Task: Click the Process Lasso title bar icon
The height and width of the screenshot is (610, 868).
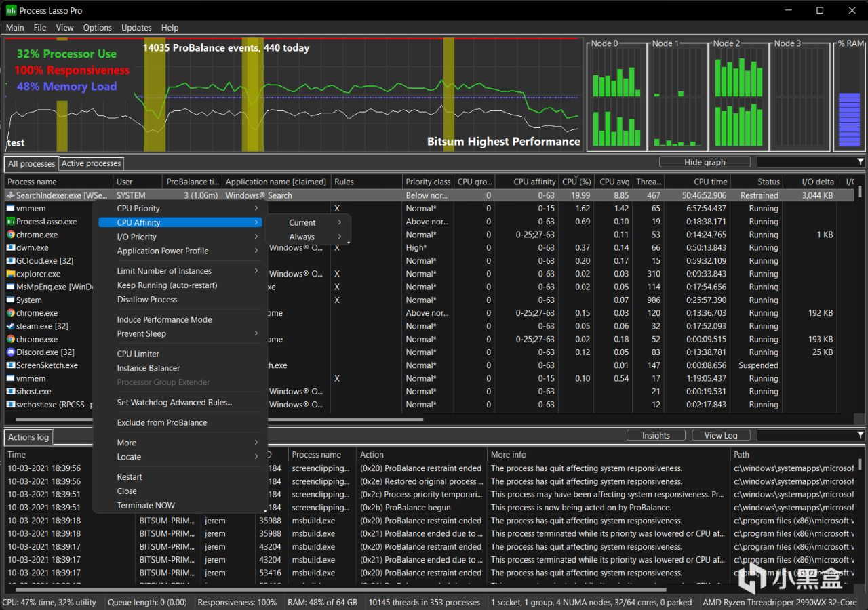Action: pos(11,10)
